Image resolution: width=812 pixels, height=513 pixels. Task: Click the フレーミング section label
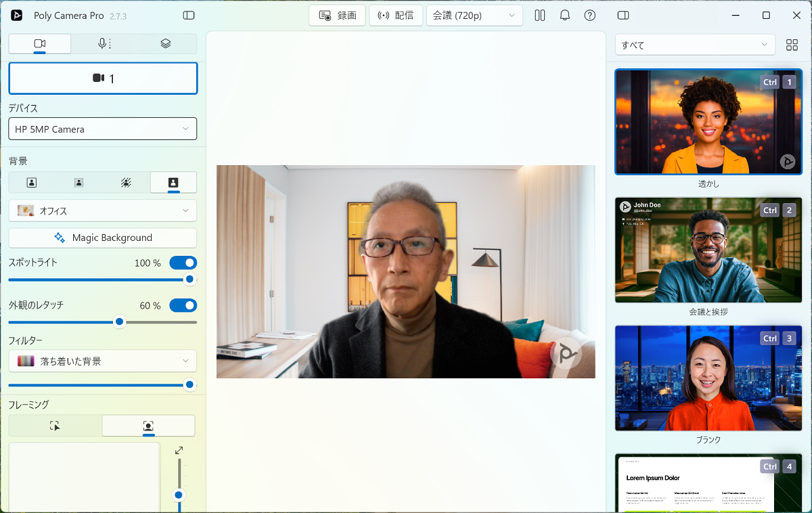coord(28,405)
